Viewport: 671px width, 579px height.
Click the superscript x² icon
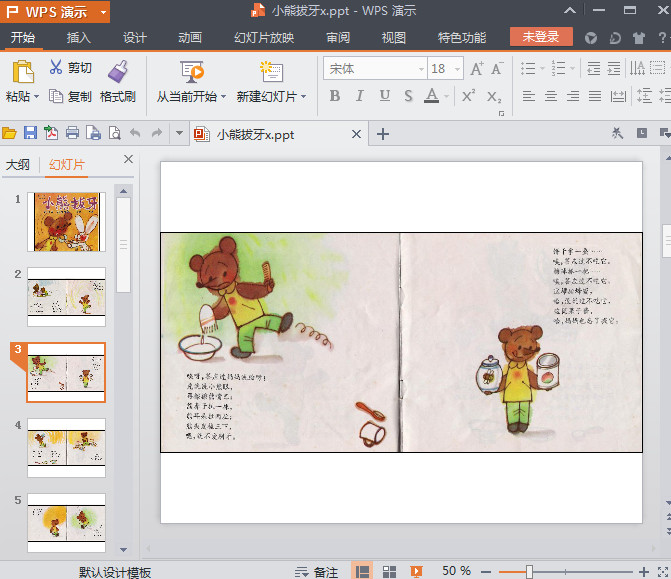click(x=467, y=96)
